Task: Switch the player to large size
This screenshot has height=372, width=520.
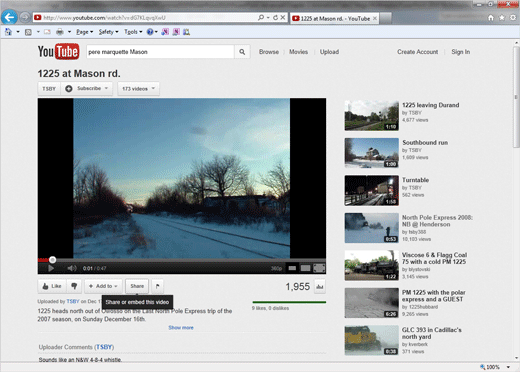Action: click(305, 268)
